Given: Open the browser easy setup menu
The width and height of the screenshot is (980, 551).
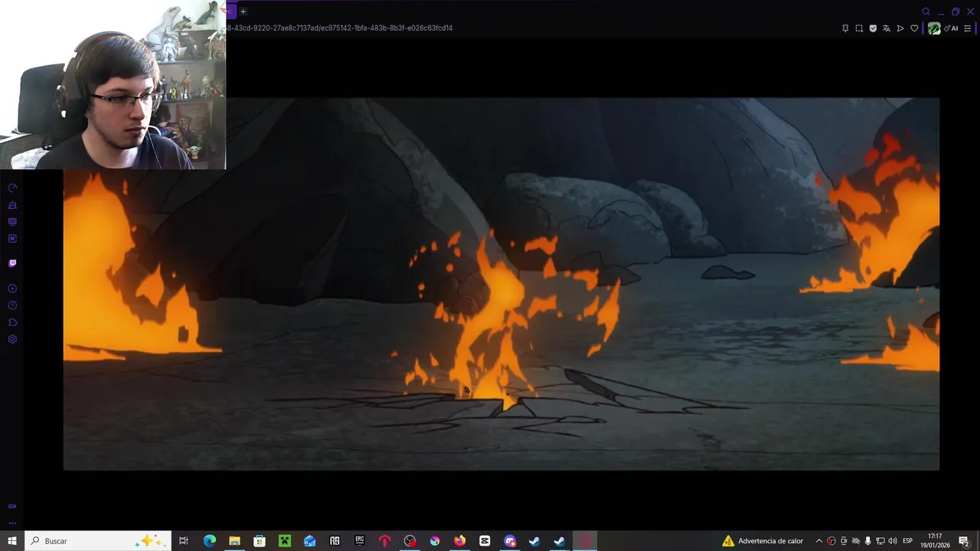Looking at the screenshot, I should click(x=968, y=28).
